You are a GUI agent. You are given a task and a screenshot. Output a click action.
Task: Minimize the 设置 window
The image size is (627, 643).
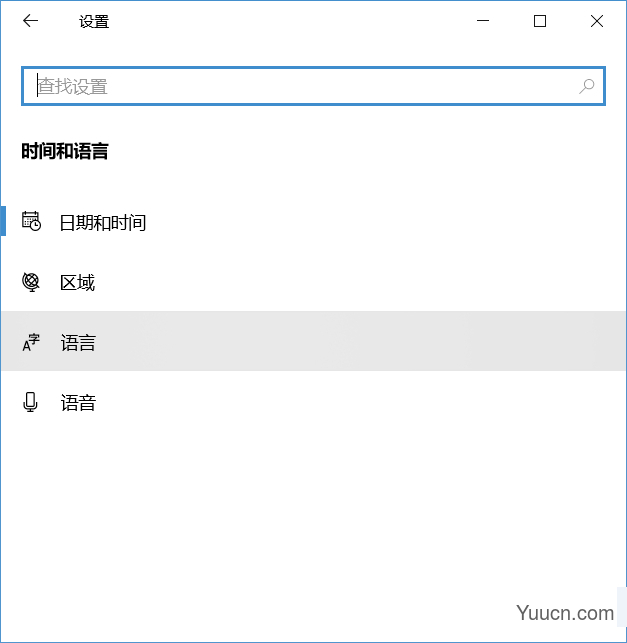pos(483,21)
